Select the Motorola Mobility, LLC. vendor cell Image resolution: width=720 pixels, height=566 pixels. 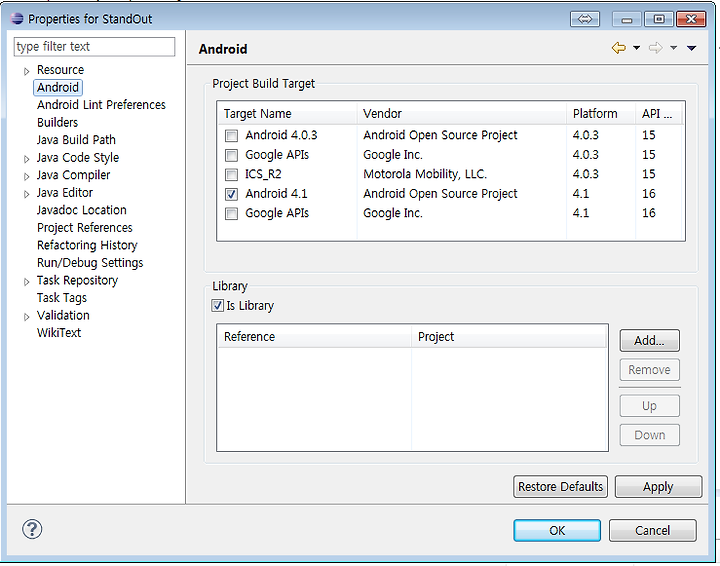(x=425, y=174)
